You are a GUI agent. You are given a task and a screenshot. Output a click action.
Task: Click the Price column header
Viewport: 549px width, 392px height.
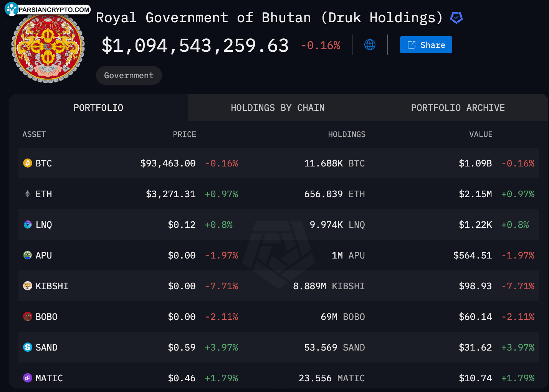[184, 134]
